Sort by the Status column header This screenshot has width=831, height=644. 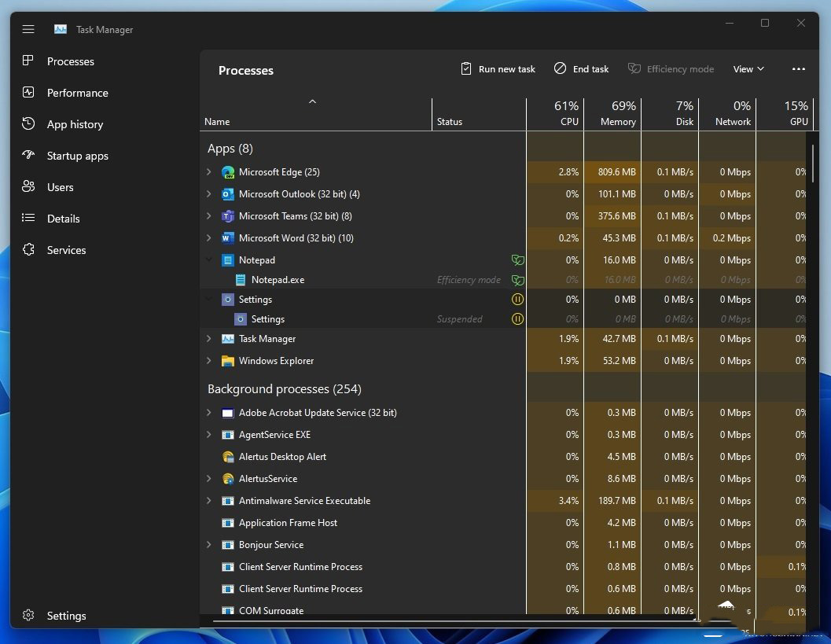[479, 115]
